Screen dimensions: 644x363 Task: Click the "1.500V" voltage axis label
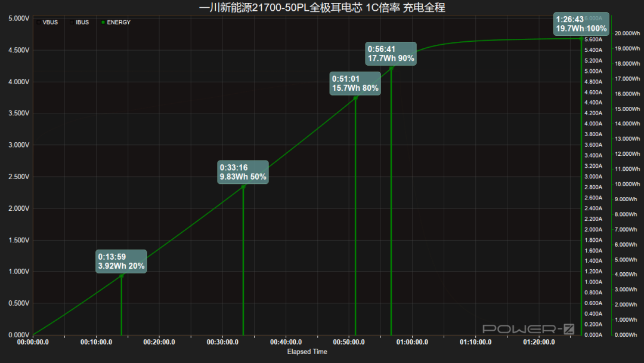pos(19,240)
